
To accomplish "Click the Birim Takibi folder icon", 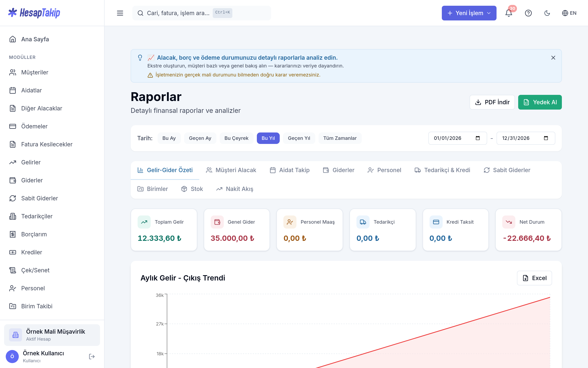I will pos(13,306).
